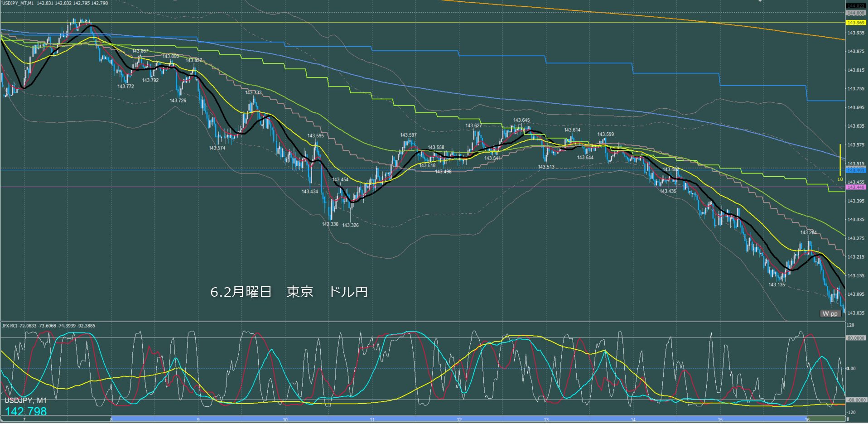Click the 143.772 swing low label
Image resolution: width=868 pixels, height=424 pixels.
[x=125, y=86]
